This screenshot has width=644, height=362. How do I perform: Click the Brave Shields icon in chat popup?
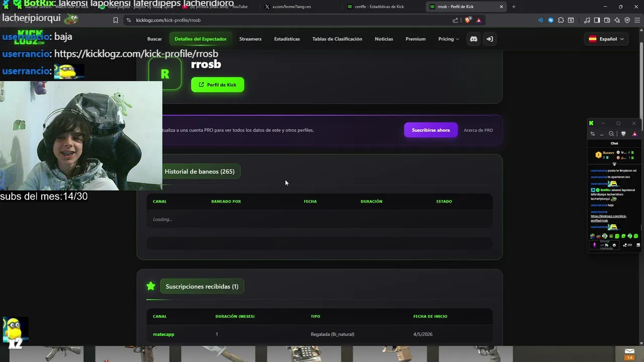(623, 134)
